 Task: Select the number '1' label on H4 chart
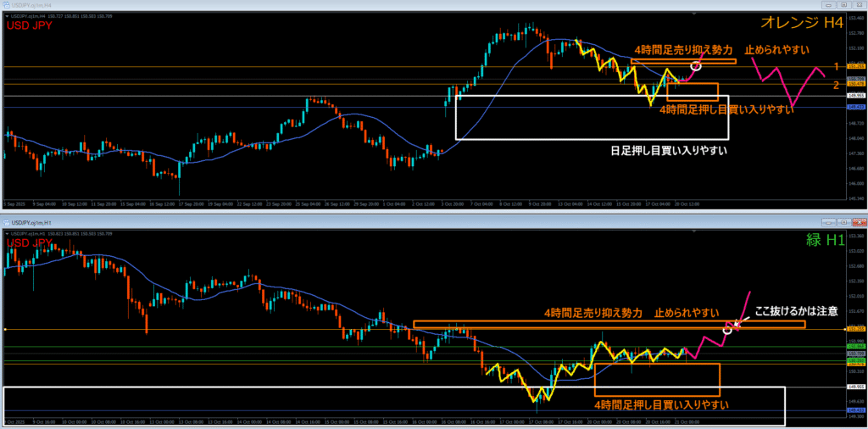[x=835, y=66]
